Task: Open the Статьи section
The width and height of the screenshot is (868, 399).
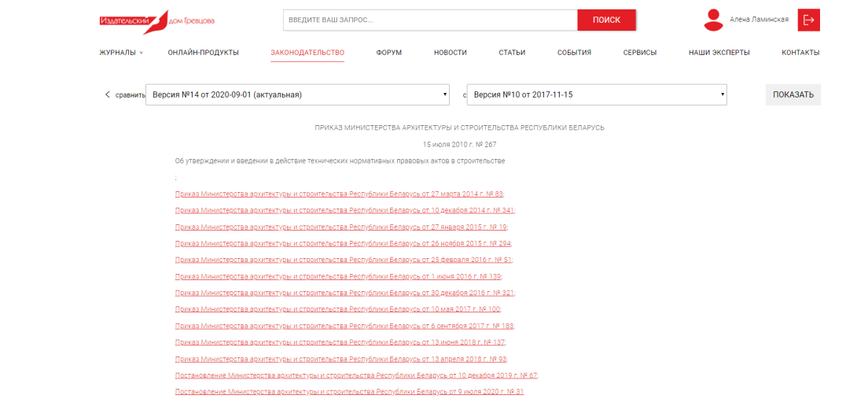Action: (512, 53)
